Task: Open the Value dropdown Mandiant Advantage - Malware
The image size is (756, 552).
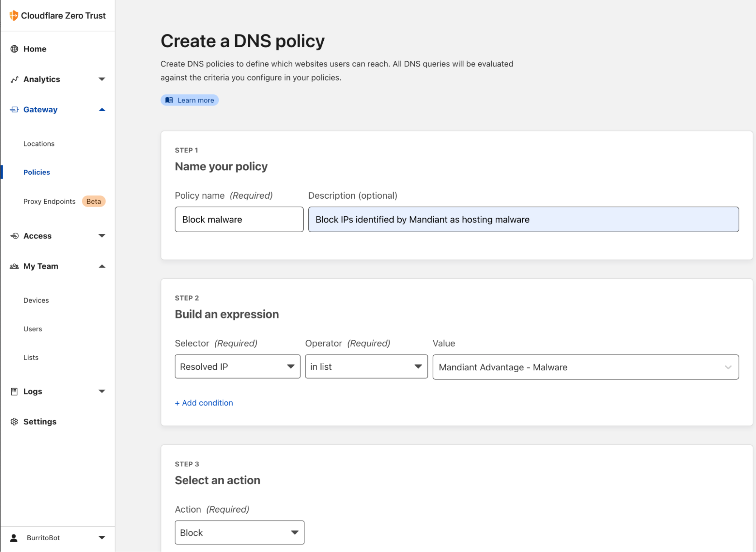Action: tap(585, 367)
